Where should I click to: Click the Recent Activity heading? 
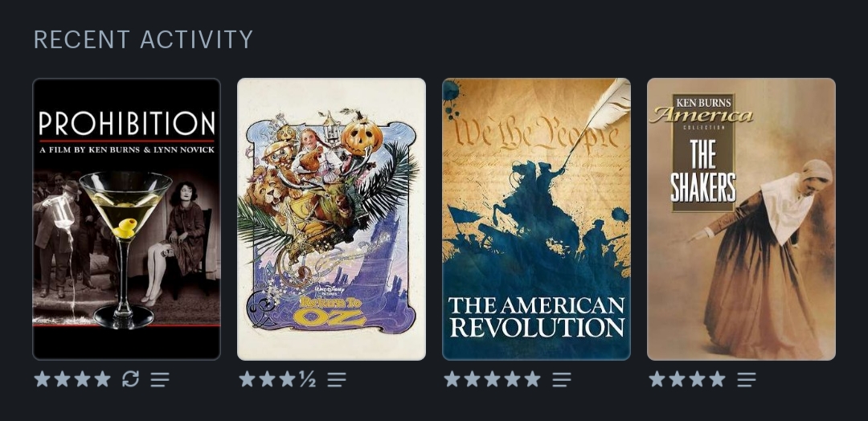(143, 40)
